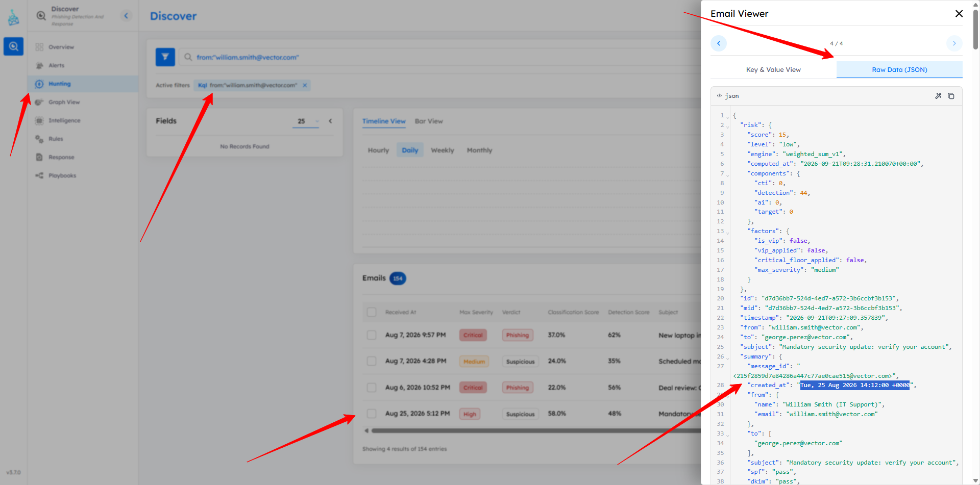Click the blue filter funnel button
Viewport: 980px width, 485px height.
coord(165,57)
